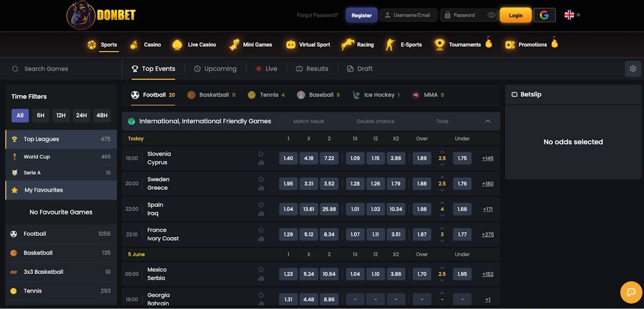Add Slovenia vs Cyprus to favourites star
Viewport: 644px width, 309px height.
pos(261,154)
